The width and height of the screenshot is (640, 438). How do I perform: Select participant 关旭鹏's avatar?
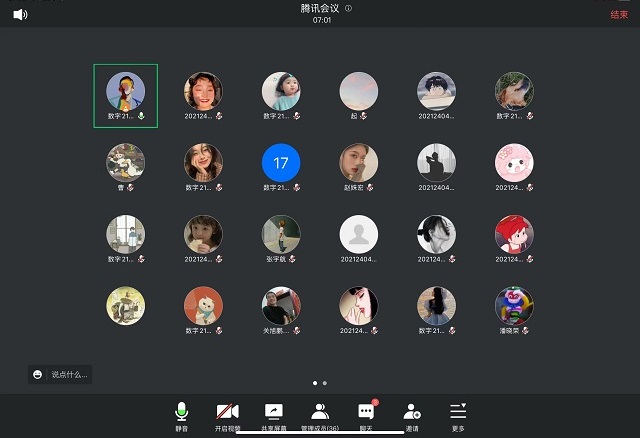coord(280,306)
